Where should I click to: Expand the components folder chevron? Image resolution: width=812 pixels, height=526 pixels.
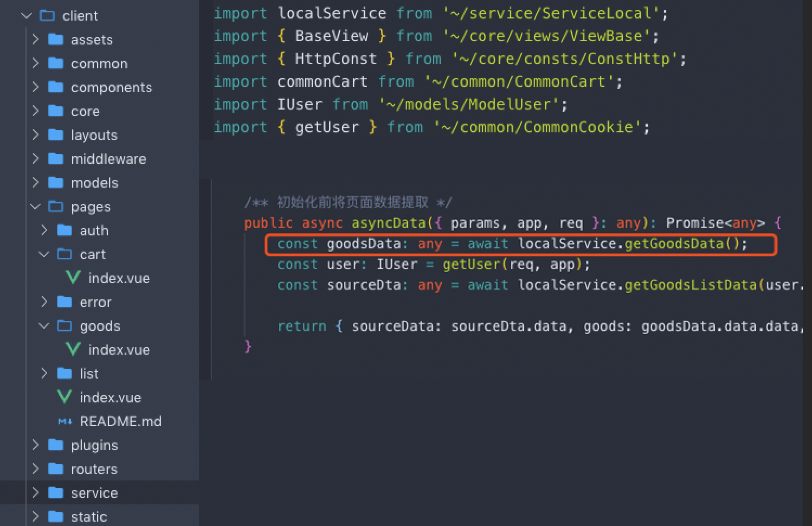[35, 87]
